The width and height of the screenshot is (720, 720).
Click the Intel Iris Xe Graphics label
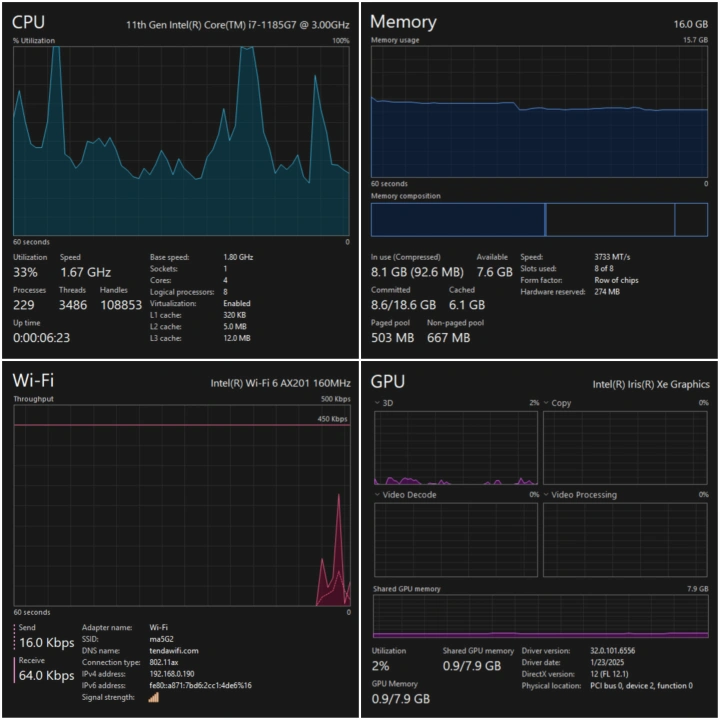[x=650, y=383]
